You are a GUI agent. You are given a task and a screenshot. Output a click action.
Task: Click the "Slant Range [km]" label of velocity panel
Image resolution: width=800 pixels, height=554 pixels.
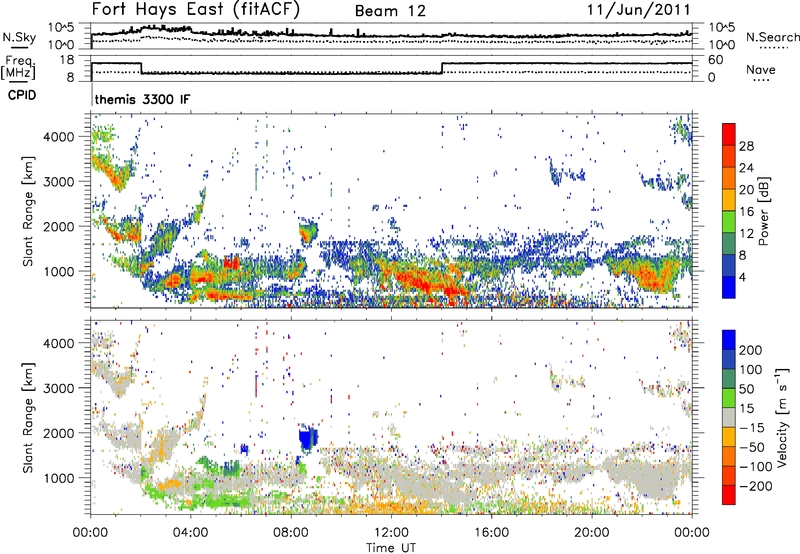point(28,417)
